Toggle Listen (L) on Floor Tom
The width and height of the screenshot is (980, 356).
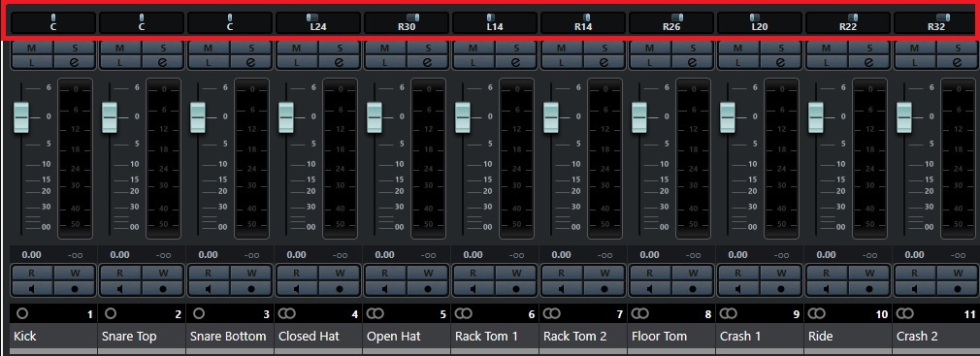[x=650, y=62]
